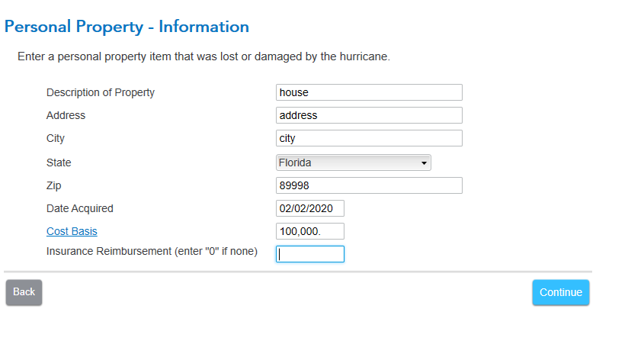The height and width of the screenshot is (354, 644).
Task: Click the Description of Property field containing house
Action: point(369,92)
